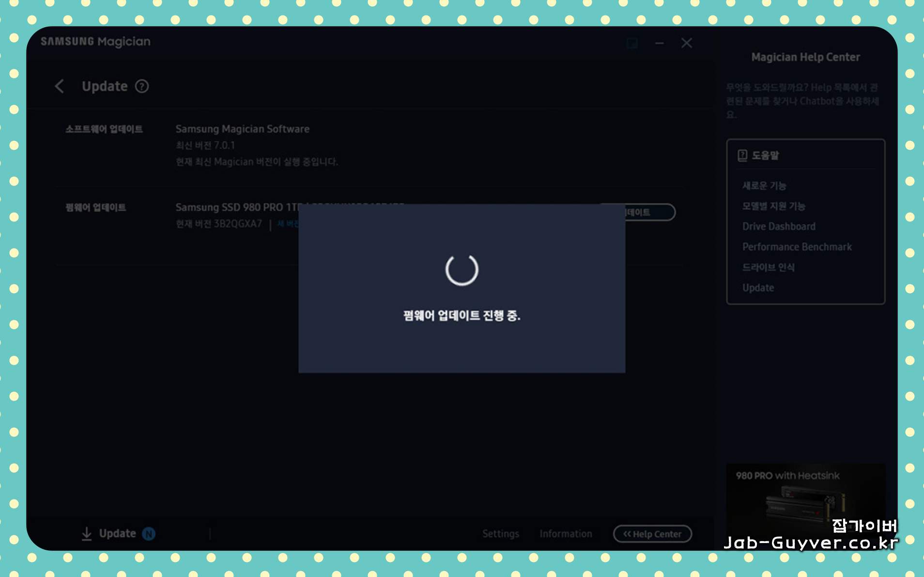Click the 최신 버전 7.0.1 text
The height and width of the screenshot is (577, 924).
pyautogui.click(x=205, y=145)
